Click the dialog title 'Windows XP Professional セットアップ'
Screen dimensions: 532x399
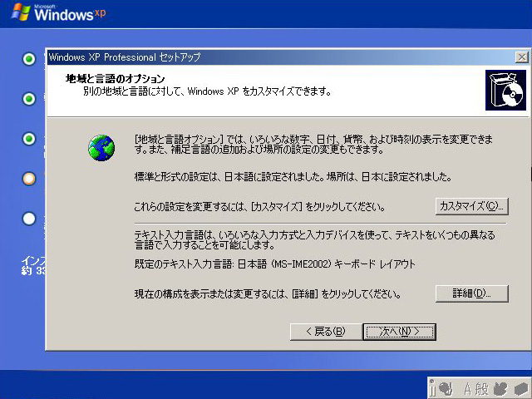(x=125, y=57)
